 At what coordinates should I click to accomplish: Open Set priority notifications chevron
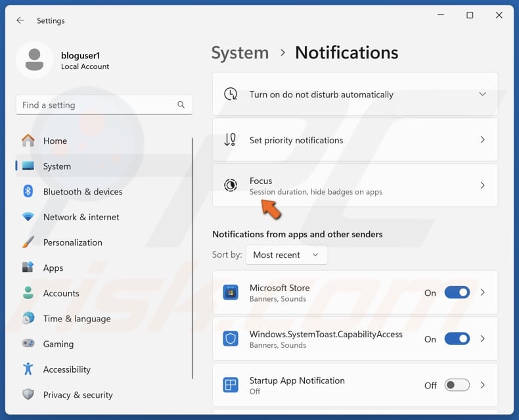(x=482, y=140)
